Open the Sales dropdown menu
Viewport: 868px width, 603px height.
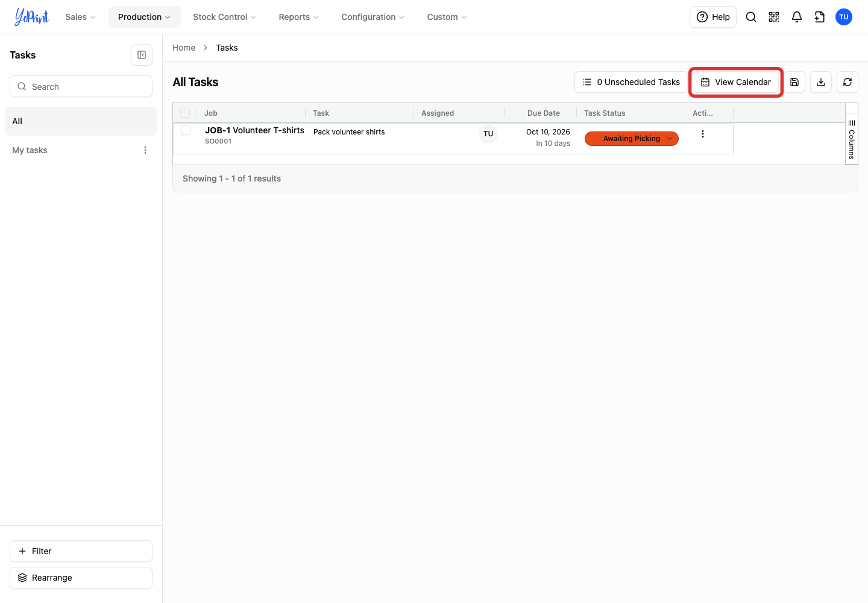pos(80,17)
